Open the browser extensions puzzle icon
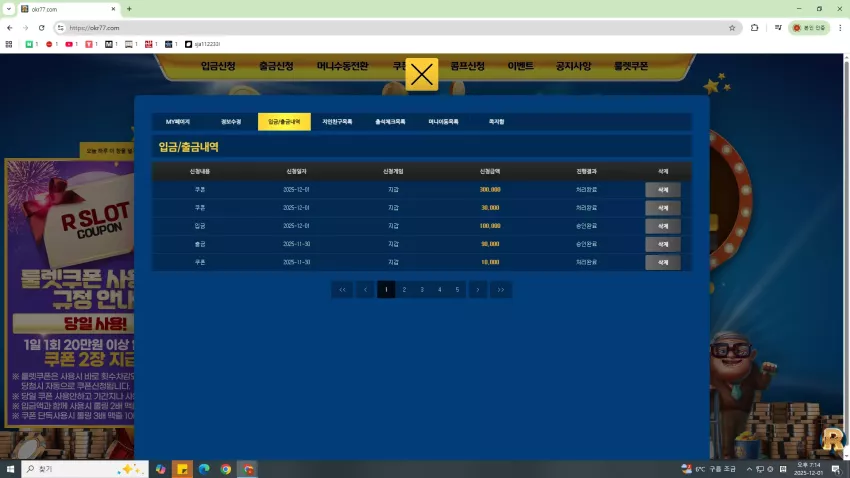This screenshot has width=850, height=478. pos(754,28)
